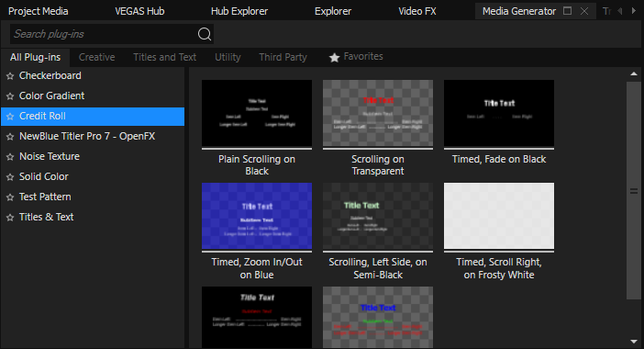644x349 pixels.
Task: Click the Plain Scrolling on Black label
Action: point(257,165)
